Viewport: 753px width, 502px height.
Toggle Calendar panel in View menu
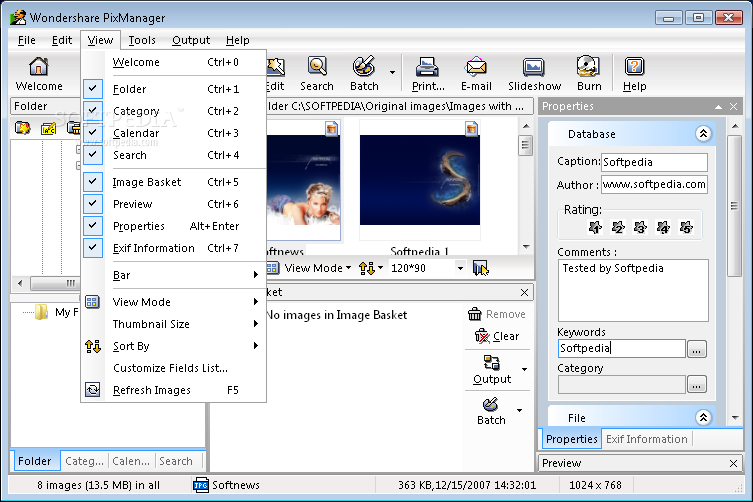(x=93, y=133)
